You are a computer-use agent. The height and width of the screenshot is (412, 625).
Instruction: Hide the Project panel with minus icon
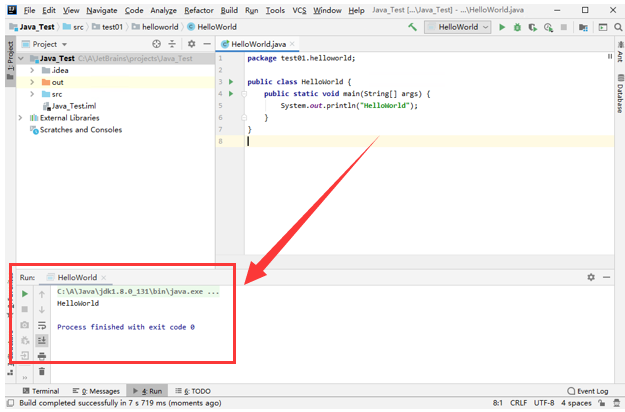tap(207, 44)
